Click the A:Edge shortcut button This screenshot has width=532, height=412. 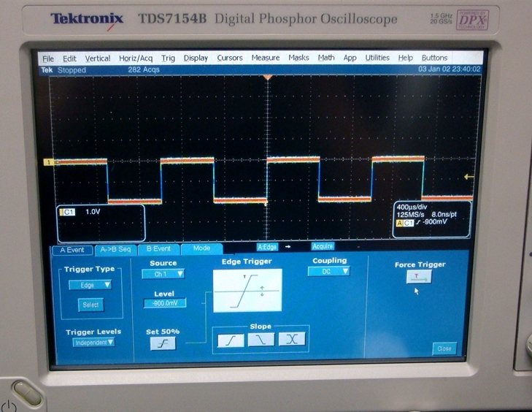[267, 247]
